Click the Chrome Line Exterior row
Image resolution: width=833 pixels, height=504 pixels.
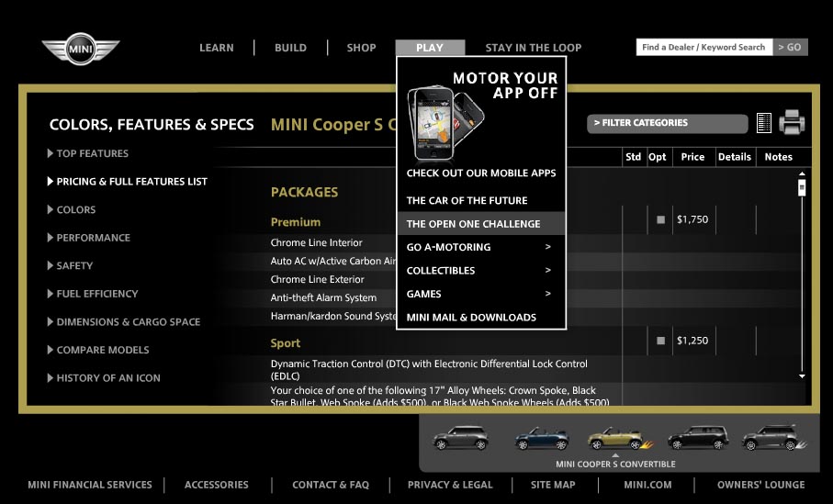tap(317, 279)
